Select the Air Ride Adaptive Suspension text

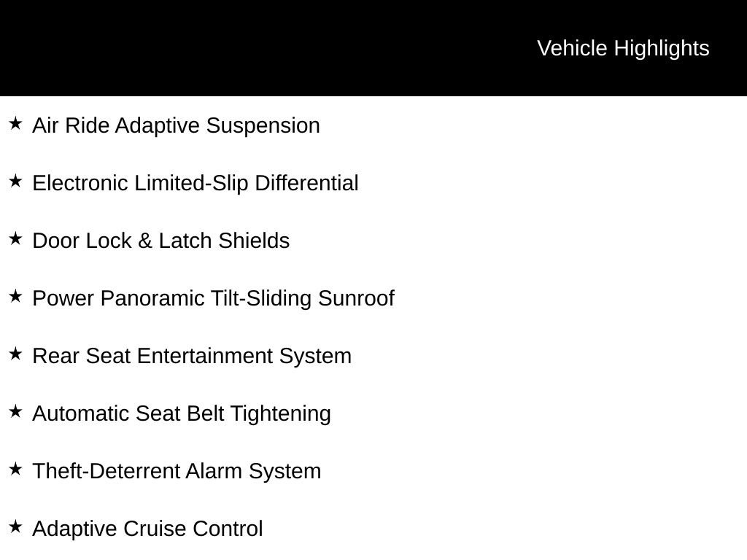point(177,126)
